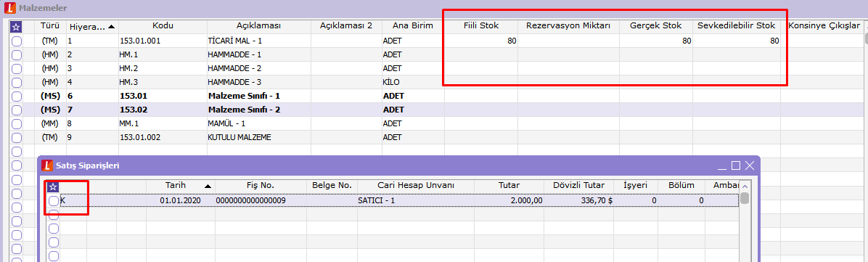868x262 pixels.
Task: Click the Dövizli Tutar column header
Action: [x=579, y=186]
